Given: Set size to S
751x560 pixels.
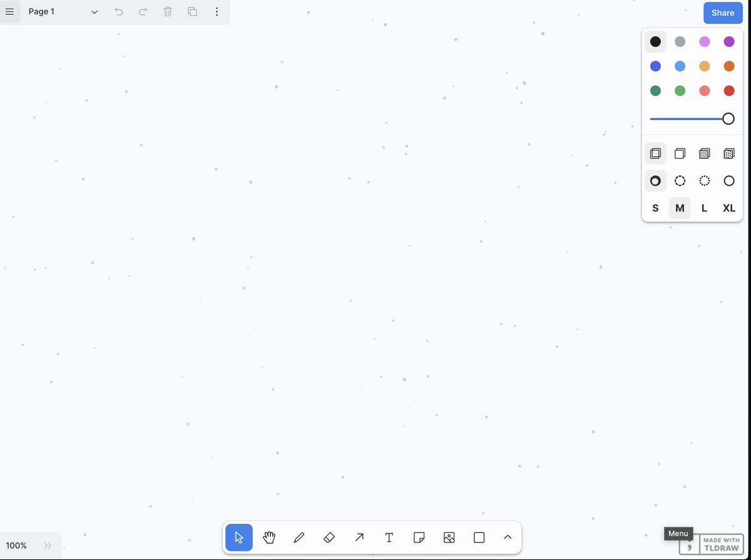Looking at the screenshot, I should (655, 208).
